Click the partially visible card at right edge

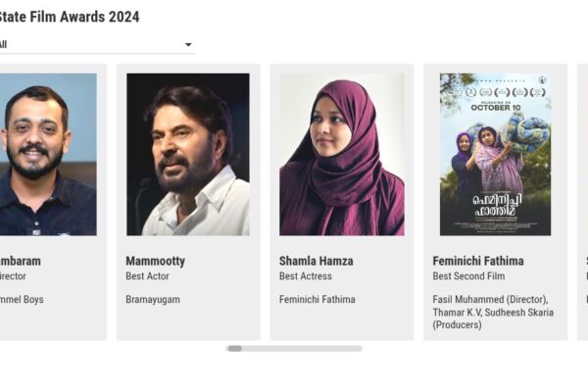(583, 201)
